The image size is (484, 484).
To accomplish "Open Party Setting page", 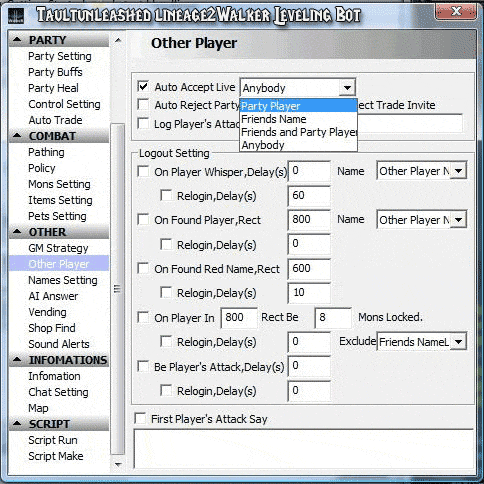I will 60,56.
